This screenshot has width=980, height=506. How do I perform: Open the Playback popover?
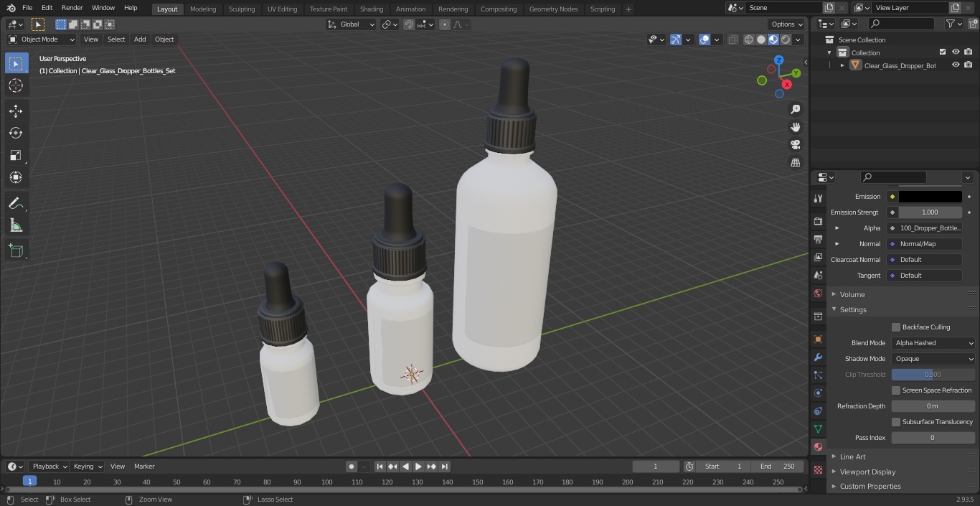[49, 467]
